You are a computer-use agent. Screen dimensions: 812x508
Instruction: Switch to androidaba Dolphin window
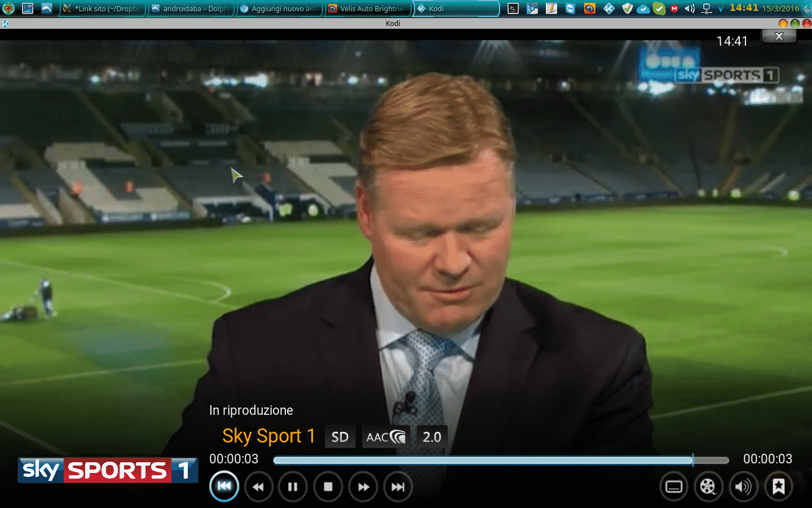[x=191, y=8]
